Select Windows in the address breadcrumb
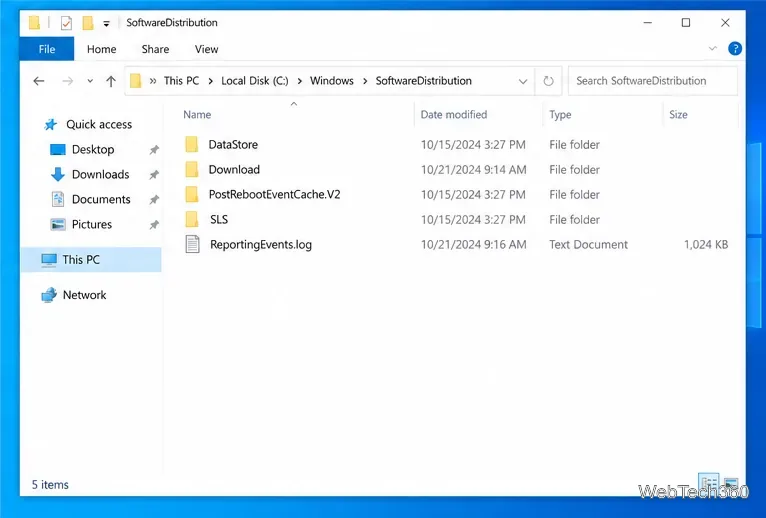 (x=332, y=81)
